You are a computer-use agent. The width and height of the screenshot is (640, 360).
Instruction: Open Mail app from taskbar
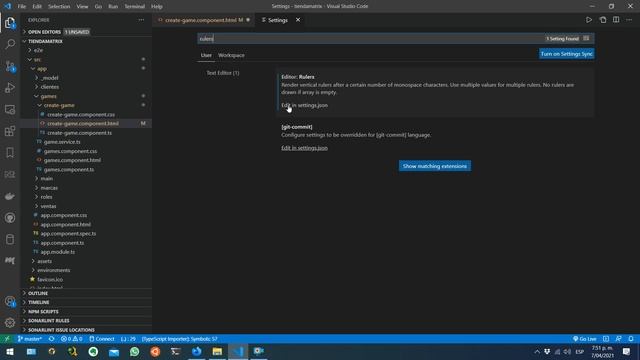pyautogui.click(x=114, y=351)
